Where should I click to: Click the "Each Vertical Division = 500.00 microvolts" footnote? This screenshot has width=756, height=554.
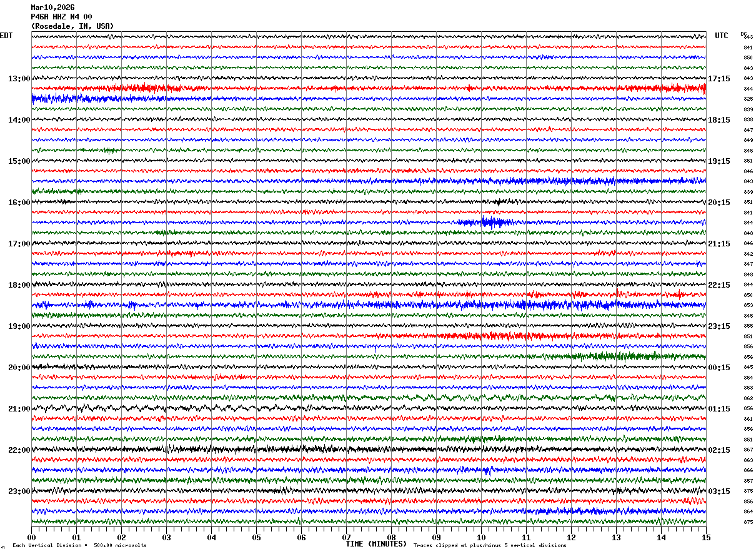(x=79, y=545)
